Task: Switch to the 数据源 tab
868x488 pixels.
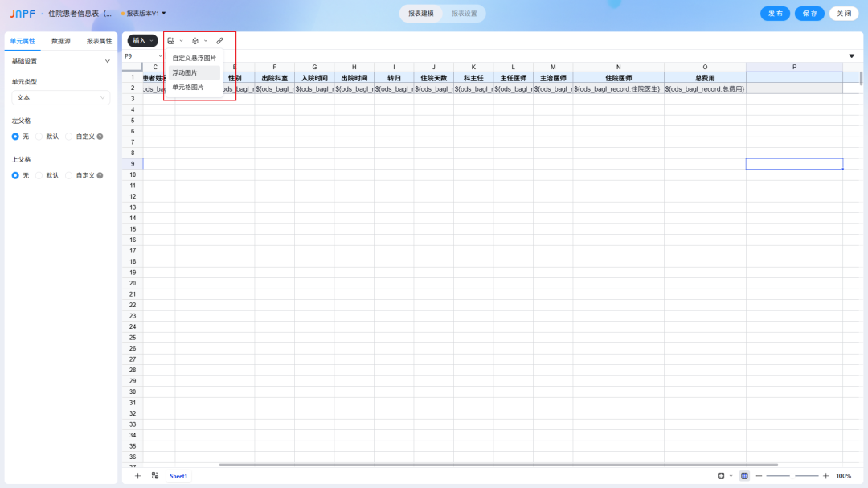Action: pyautogui.click(x=61, y=41)
